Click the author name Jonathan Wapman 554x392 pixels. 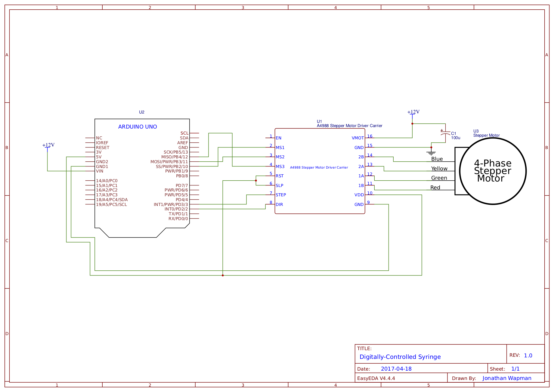(507, 378)
